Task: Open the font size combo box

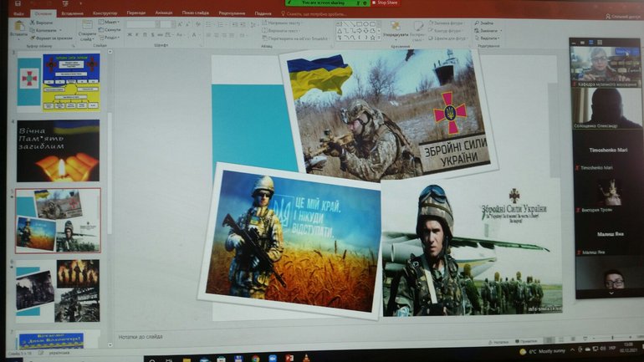Action: (166, 24)
